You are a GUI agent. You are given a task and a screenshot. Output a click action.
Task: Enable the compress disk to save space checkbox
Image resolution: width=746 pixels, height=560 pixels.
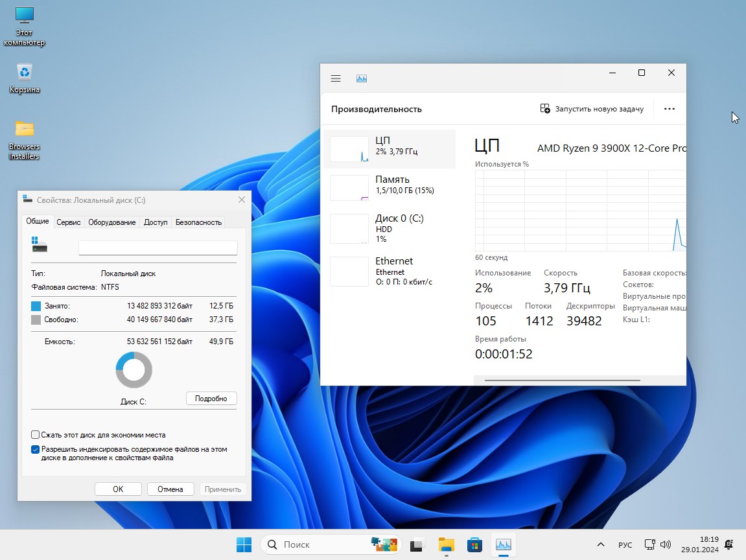click(x=36, y=434)
